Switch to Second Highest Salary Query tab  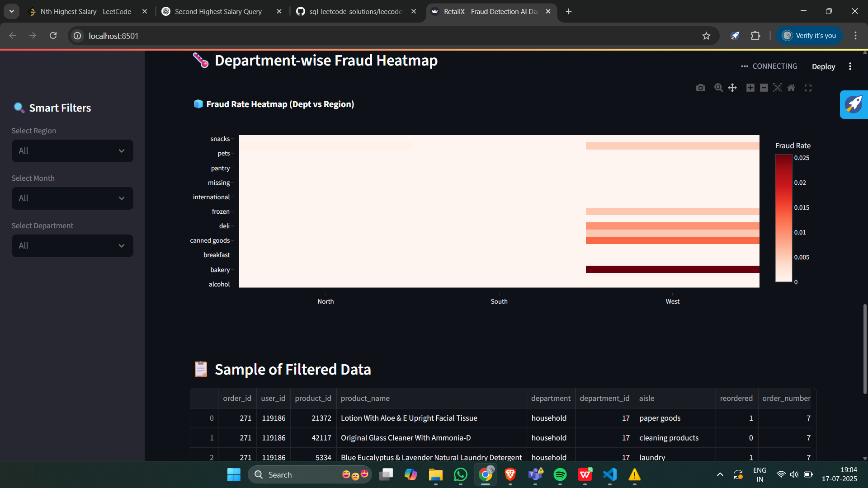coord(218,12)
